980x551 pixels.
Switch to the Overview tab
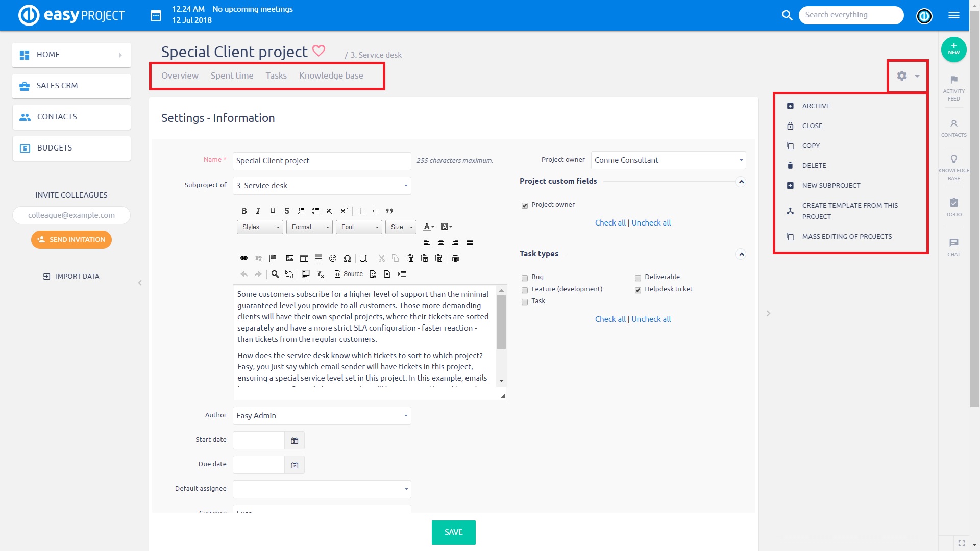point(180,76)
